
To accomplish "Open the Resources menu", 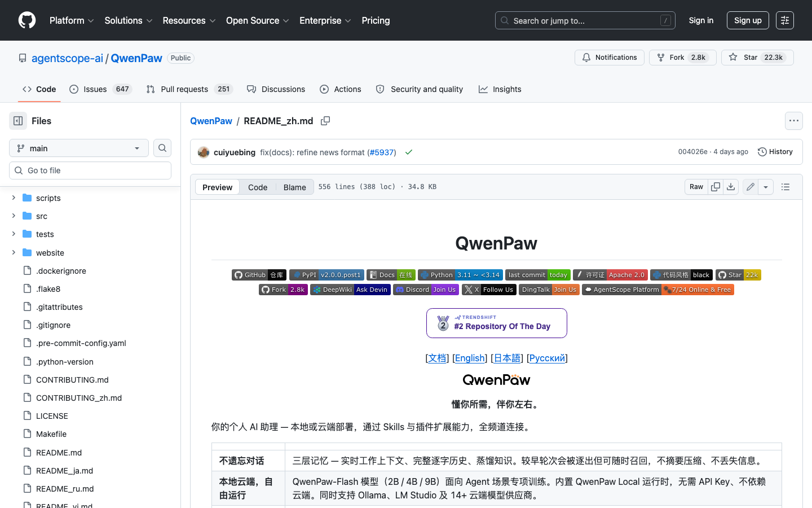I will (x=189, y=20).
